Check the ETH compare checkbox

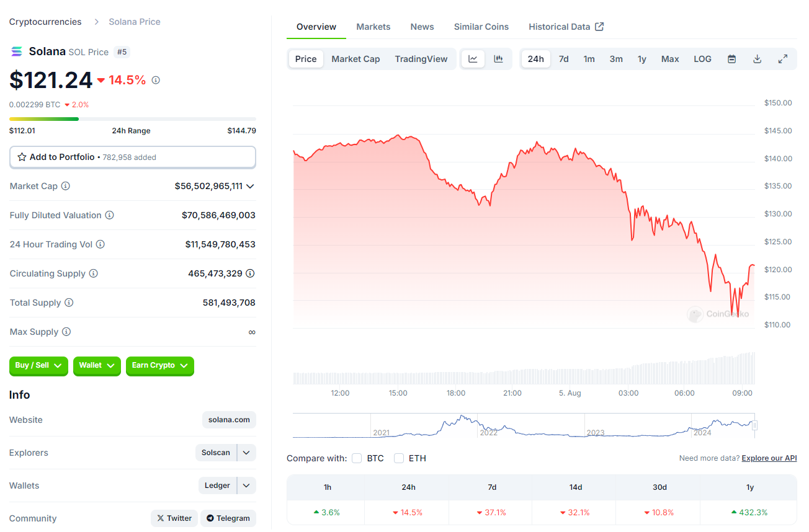pos(399,458)
